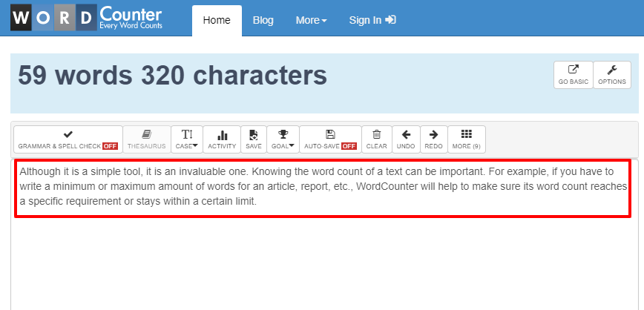Click the Save disk icon in toolbar
644x310 pixels.
pos(254,139)
